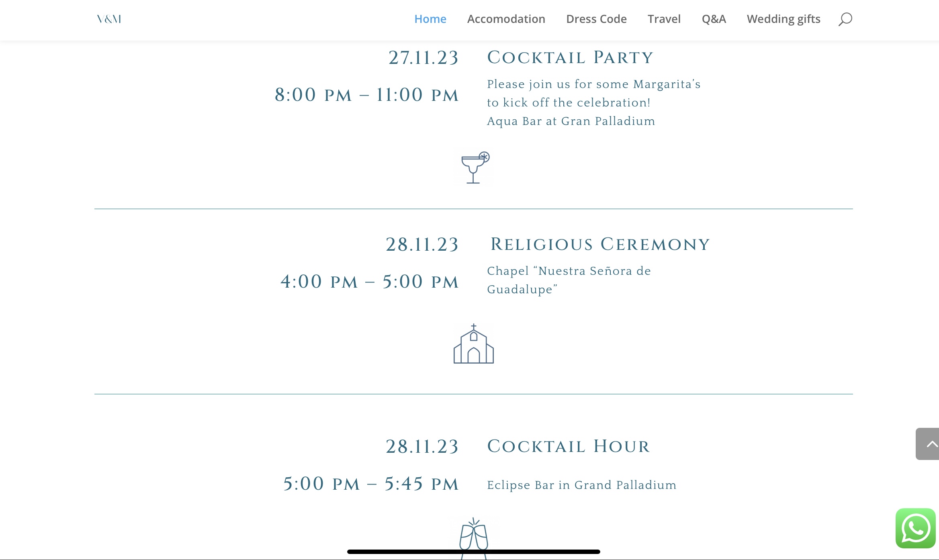
Task: Open the Q&A page
Action: point(714,19)
